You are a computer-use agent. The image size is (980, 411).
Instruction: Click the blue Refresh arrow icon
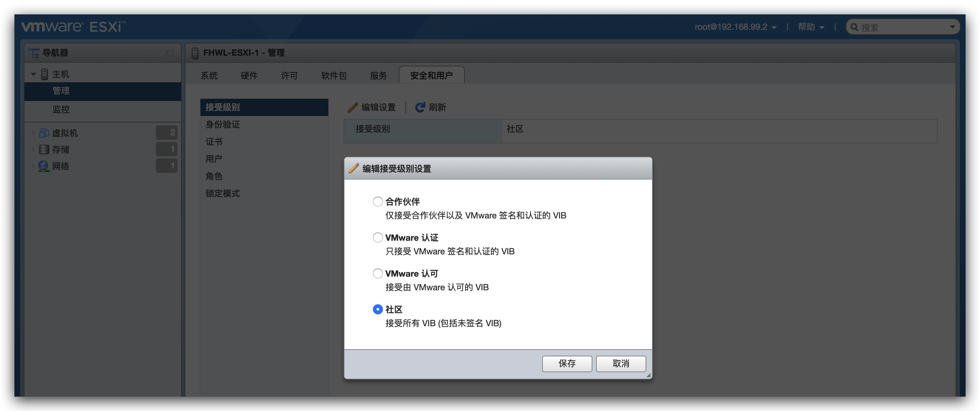420,107
